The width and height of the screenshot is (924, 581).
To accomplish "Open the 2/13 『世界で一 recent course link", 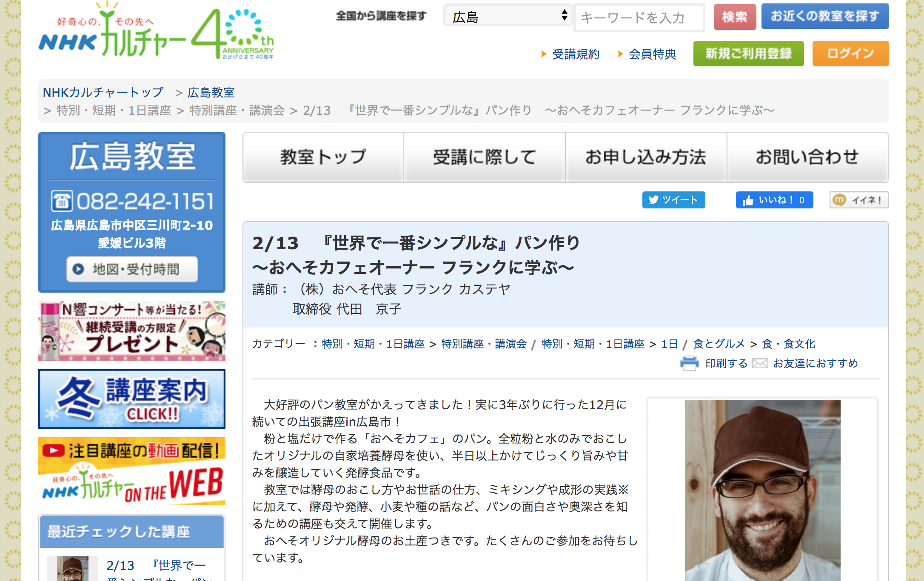I will point(156,566).
